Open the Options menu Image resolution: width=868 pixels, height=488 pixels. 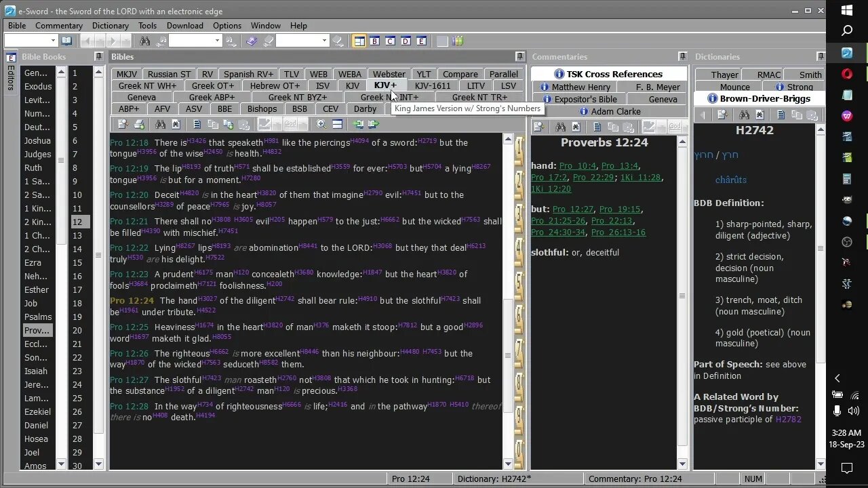coord(227,25)
